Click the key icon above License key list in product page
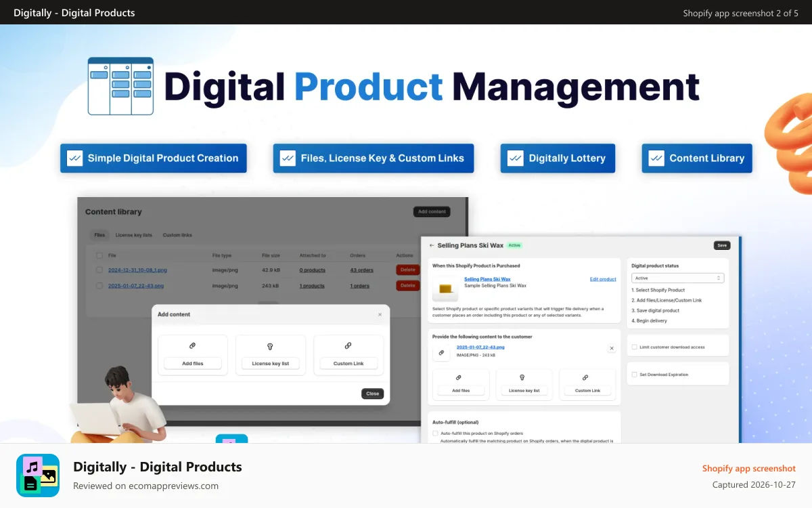This screenshot has height=508, width=812. click(x=522, y=377)
